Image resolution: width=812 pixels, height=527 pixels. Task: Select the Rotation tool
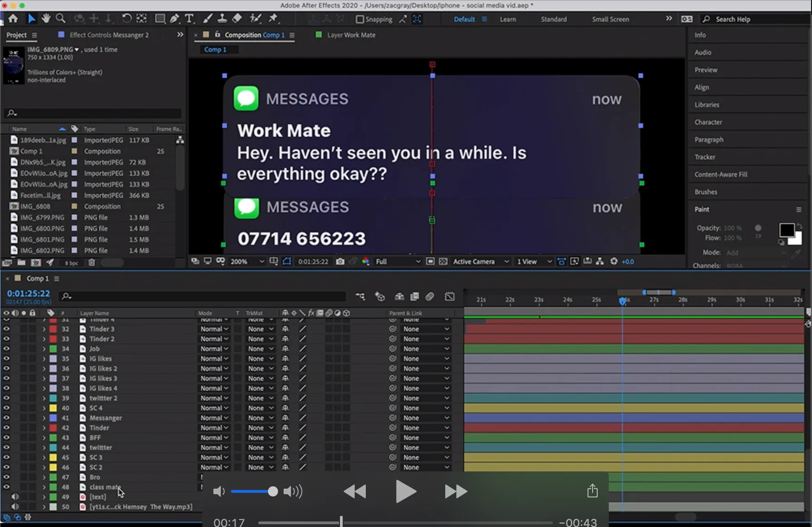(x=127, y=18)
